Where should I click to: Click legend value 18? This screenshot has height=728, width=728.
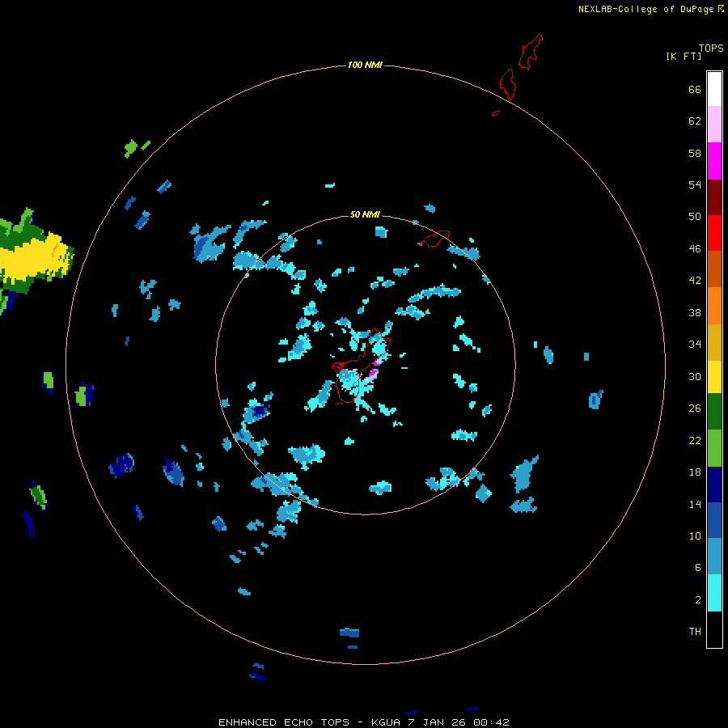695,472
